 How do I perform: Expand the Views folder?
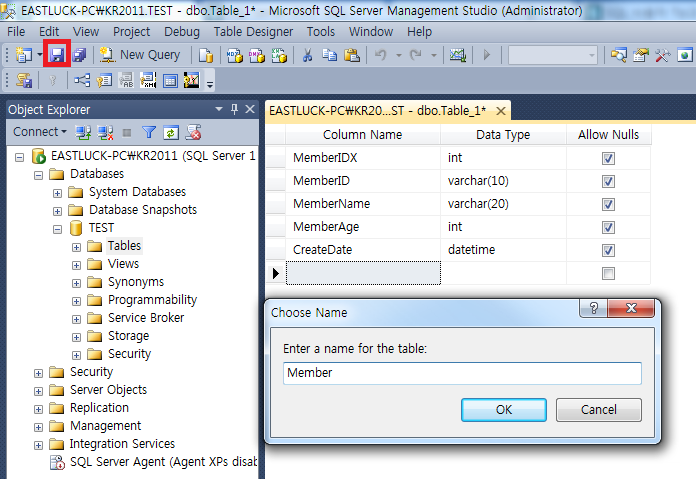(76, 265)
